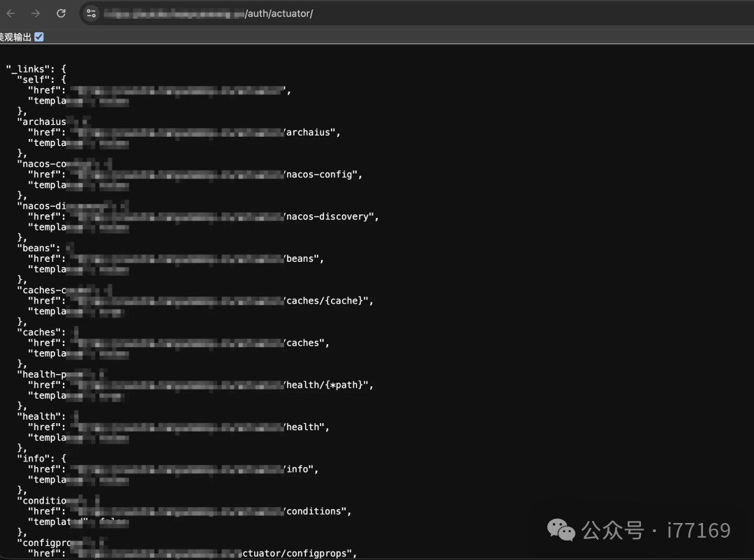Reload the page with refresh icon
This screenshot has width=754, height=560.
(x=61, y=13)
